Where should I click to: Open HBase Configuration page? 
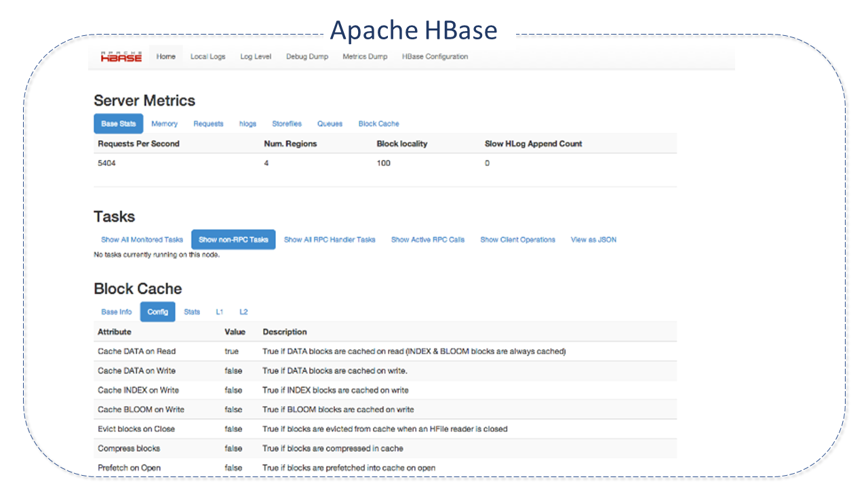435,57
